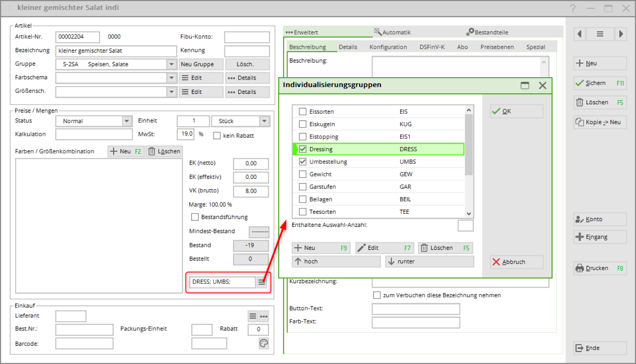Switch to the Konfiguration tab
The image size is (636, 364).
[388, 47]
